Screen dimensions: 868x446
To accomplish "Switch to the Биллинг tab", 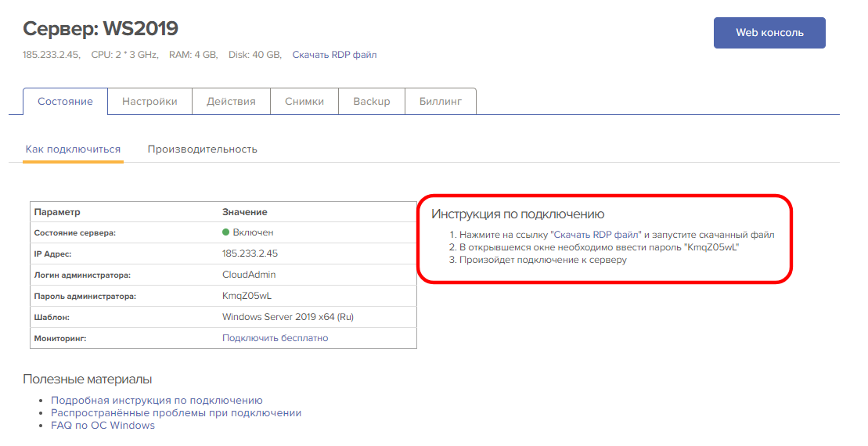I will click(x=440, y=102).
